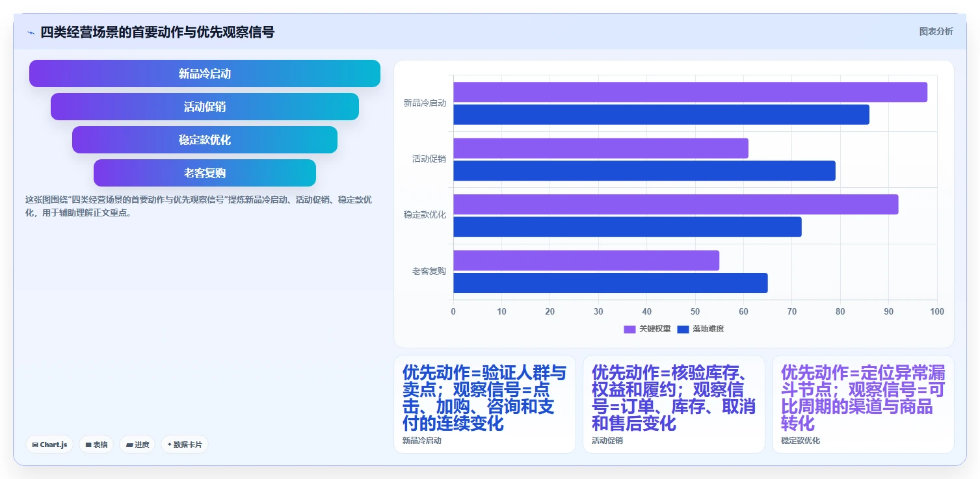The width and height of the screenshot is (980, 479).
Task: Click the purple 关键权重 bar for 新品冷启动
Action: [x=690, y=92]
